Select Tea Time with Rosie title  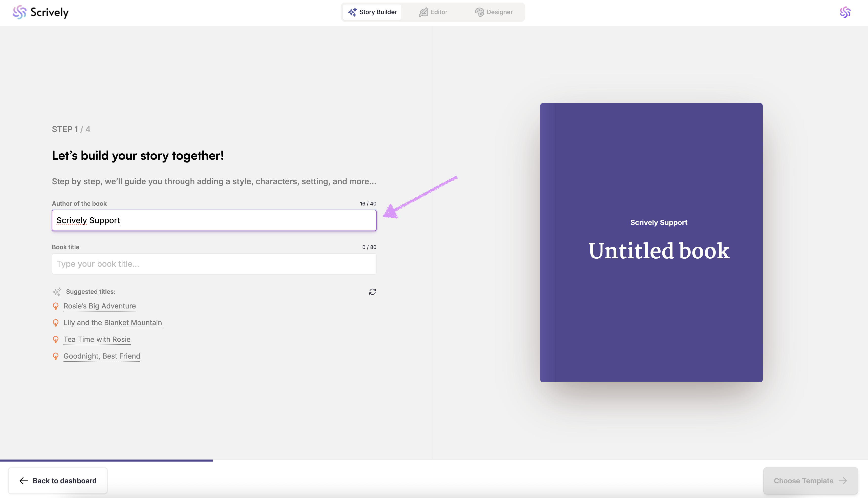pos(97,339)
